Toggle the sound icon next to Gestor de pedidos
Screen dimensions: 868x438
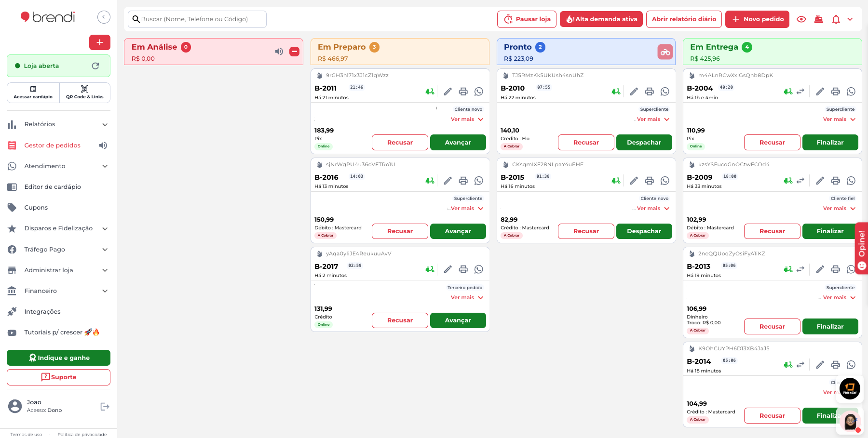[x=103, y=145]
